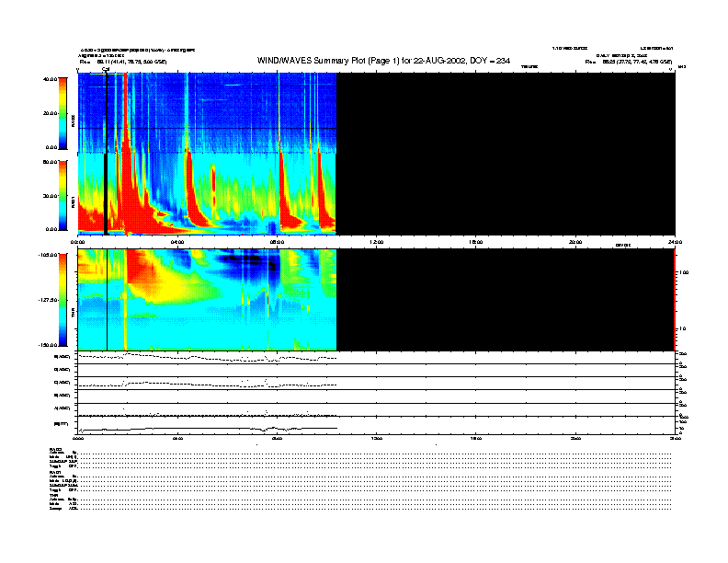Click the RAD1 intensity color bar
This screenshot has height=563, width=728.
click(x=63, y=195)
